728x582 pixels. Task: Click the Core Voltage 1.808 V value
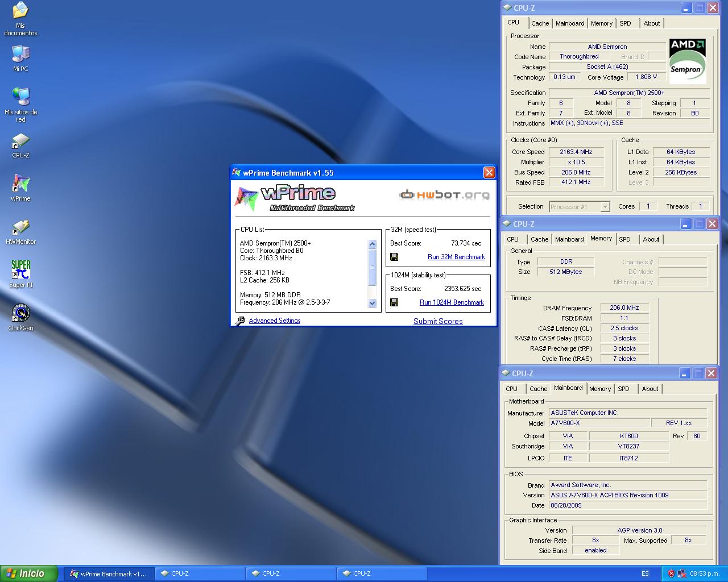(646, 77)
